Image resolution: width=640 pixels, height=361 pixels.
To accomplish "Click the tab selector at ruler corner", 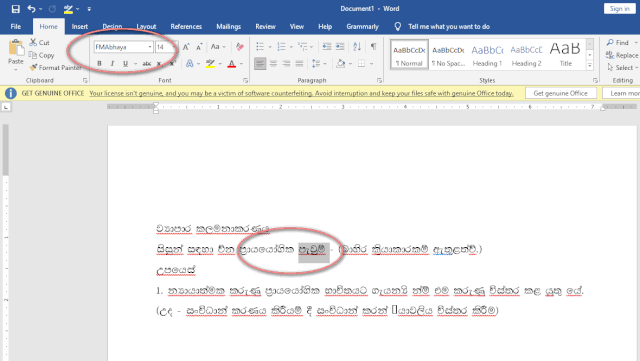I will coord(6,107).
